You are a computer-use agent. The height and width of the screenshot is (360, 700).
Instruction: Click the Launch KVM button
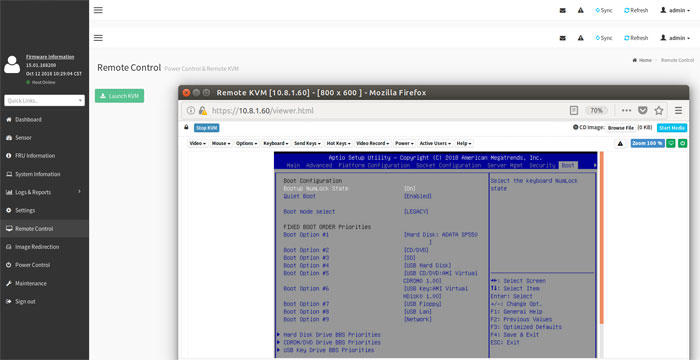[x=120, y=96]
